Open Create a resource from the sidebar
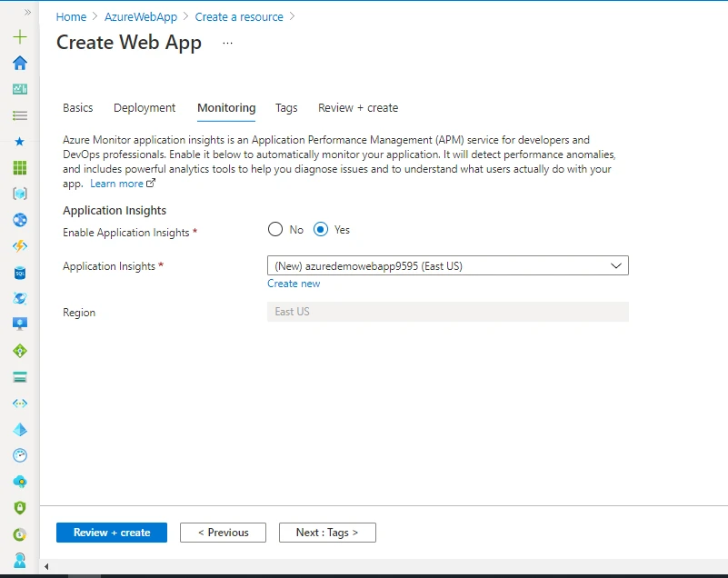 [x=19, y=37]
